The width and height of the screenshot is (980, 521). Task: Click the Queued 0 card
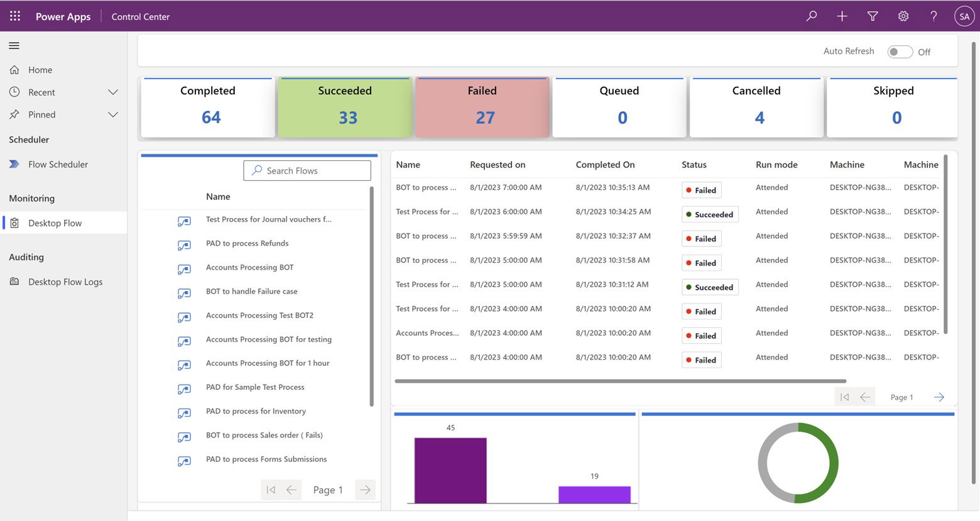point(619,107)
